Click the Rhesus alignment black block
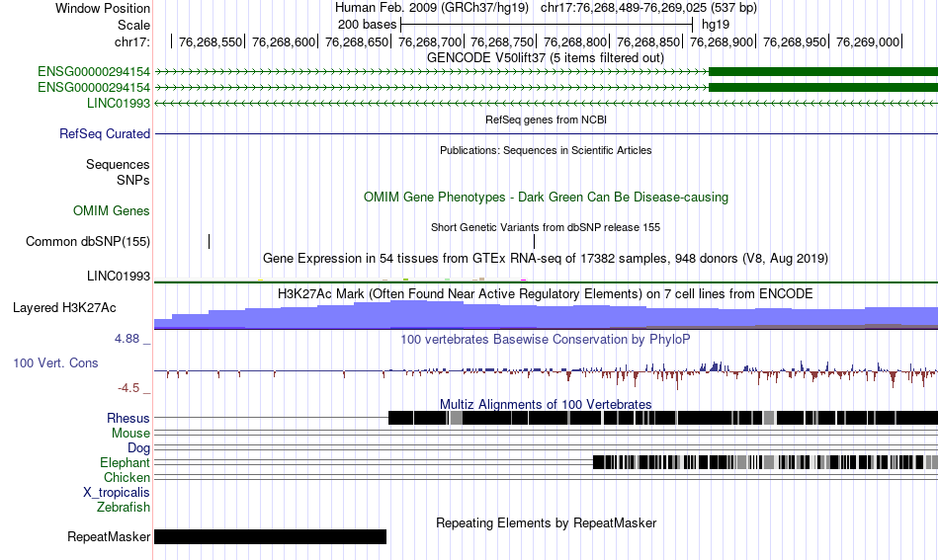Screen dimensions: 939x560 (663, 418)
